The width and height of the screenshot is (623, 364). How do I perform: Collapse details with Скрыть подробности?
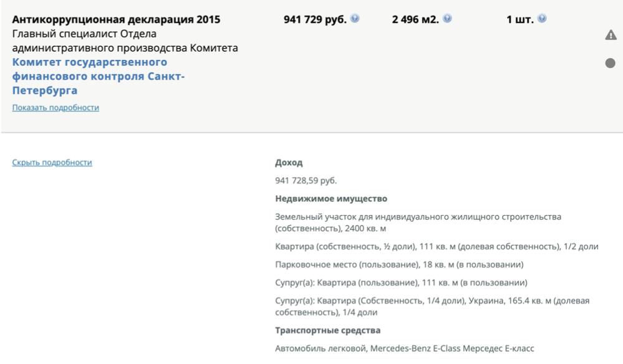pyautogui.click(x=52, y=163)
